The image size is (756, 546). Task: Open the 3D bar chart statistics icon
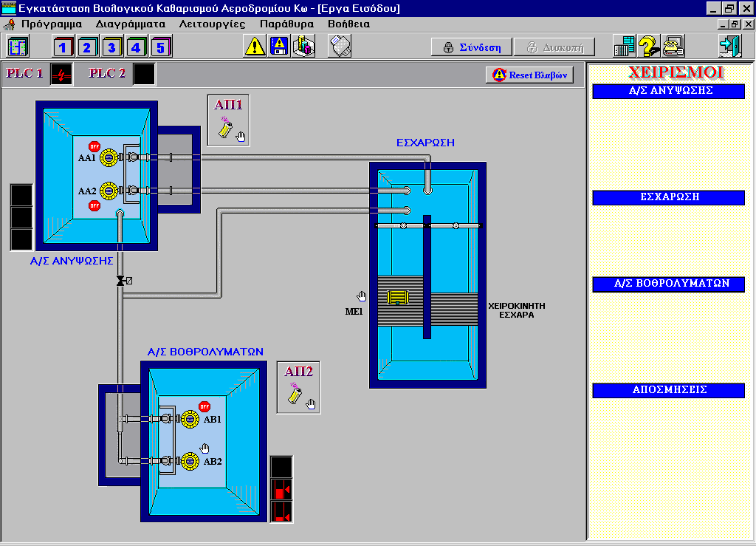pos(304,47)
